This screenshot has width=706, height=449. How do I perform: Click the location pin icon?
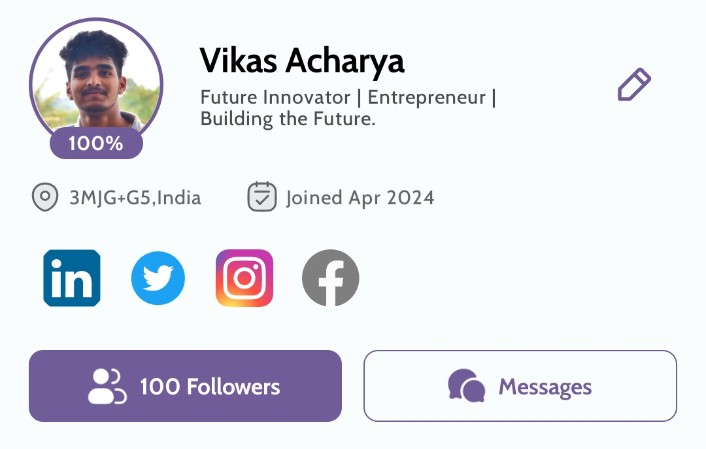[44, 197]
